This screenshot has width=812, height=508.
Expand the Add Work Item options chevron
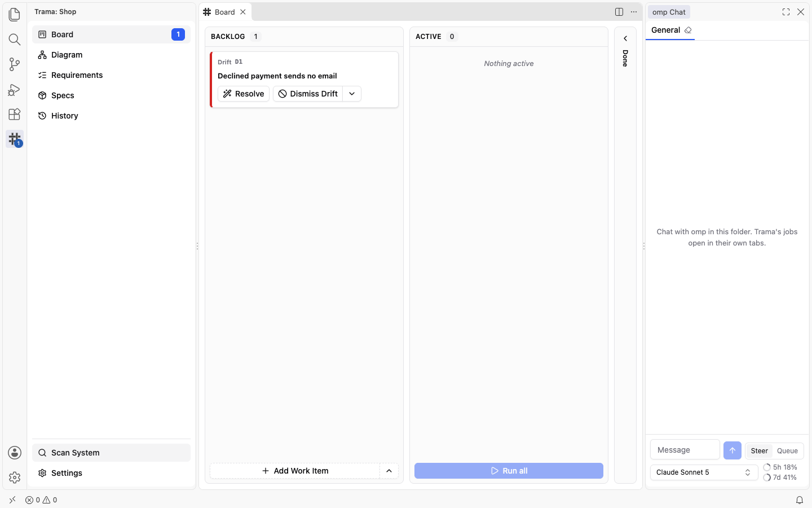(x=389, y=471)
